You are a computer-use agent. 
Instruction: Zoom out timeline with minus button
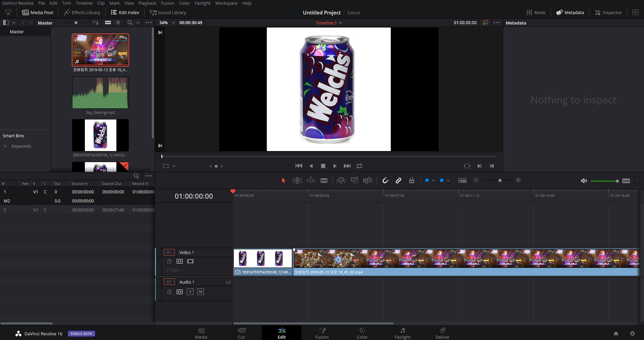click(x=476, y=181)
